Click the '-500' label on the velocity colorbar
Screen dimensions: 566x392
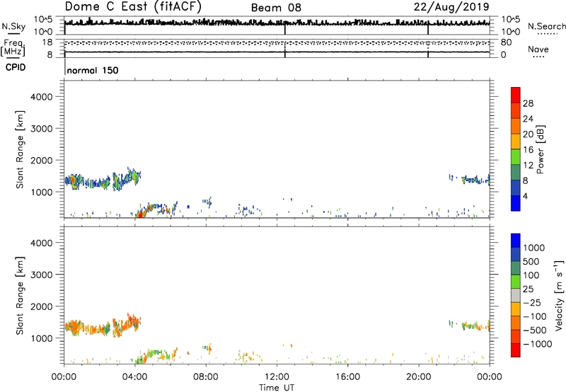(535, 330)
